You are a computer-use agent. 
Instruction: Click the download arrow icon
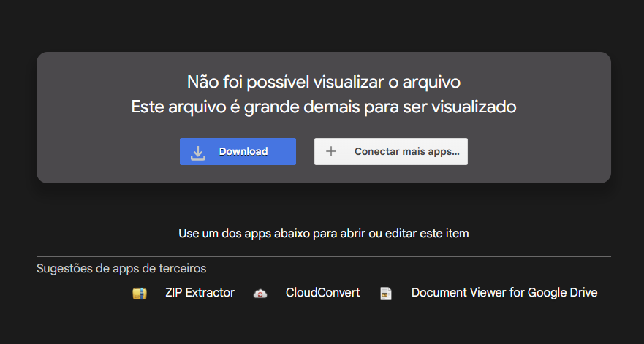(x=198, y=152)
